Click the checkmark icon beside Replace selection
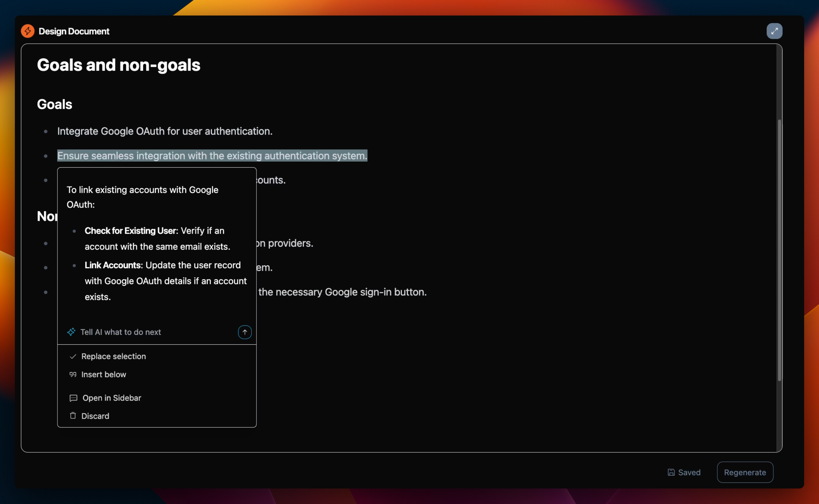This screenshot has height=504, width=819. pyautogui.click(x=73, y=356)
